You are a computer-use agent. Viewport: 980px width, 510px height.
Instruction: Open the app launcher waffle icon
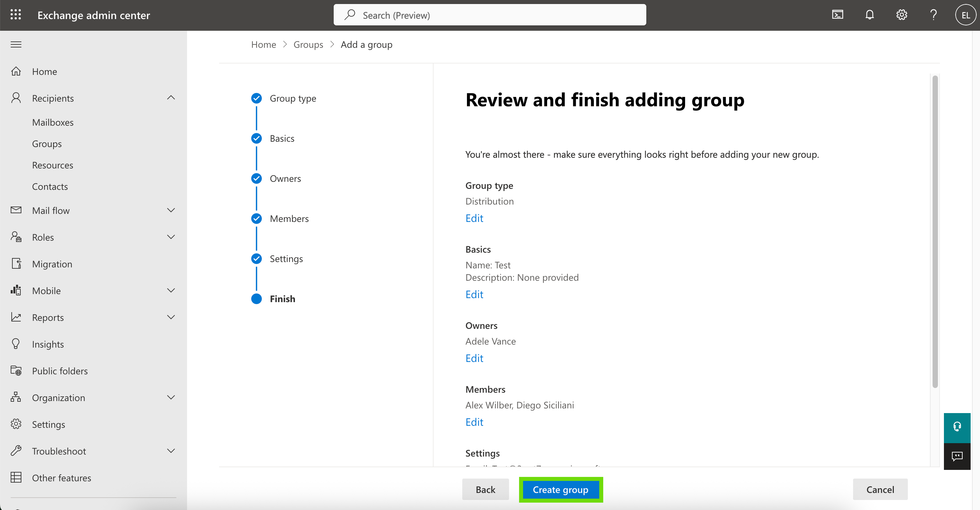[x=16, y=15]
